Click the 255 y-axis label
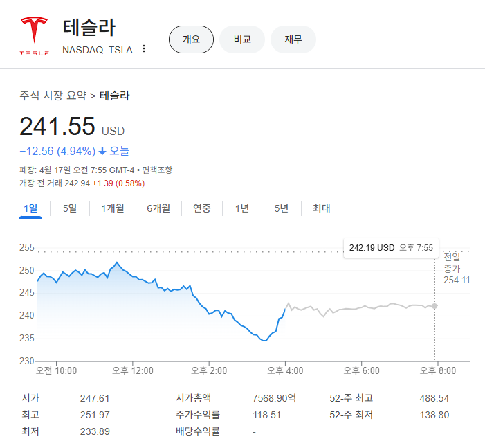This screenshot has width=485, height=448. point(27,247)
